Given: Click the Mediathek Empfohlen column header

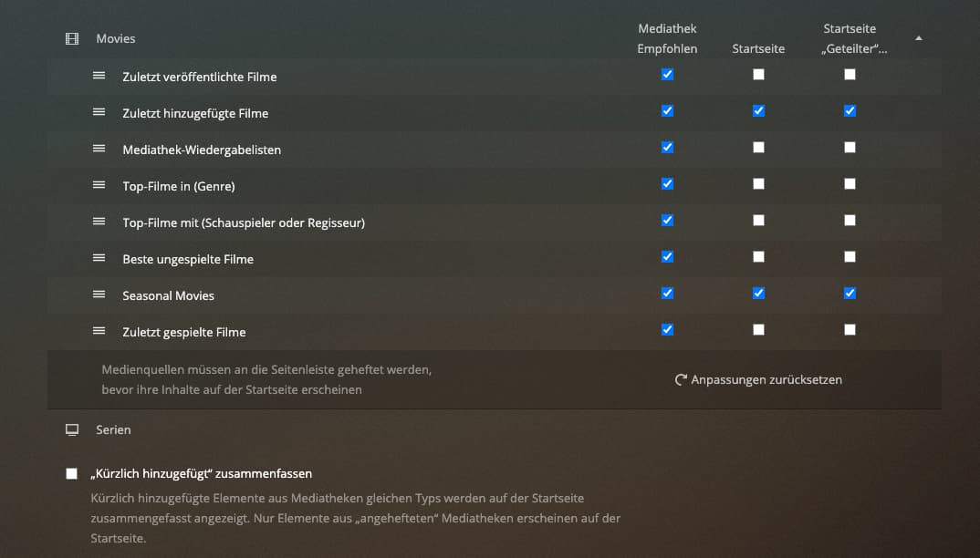Looking at the screenshot, I should pyautogui.click(x=667, y=39).
